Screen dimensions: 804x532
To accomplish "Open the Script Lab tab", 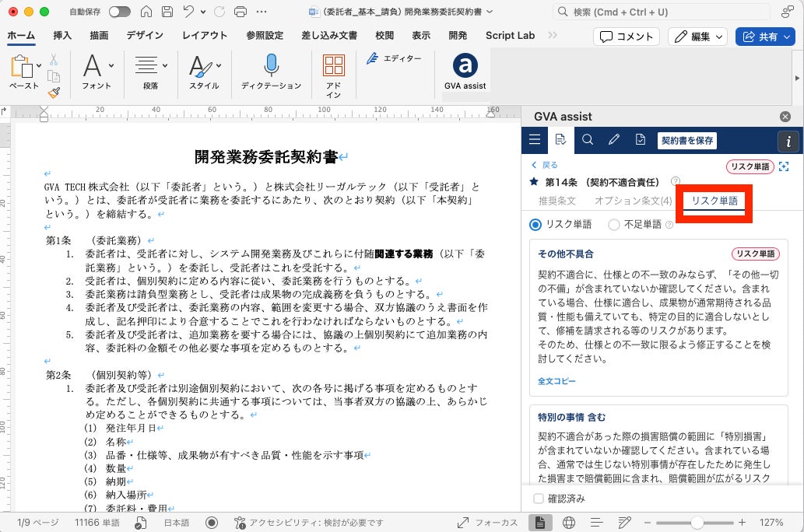I will [x=511, y=35].
